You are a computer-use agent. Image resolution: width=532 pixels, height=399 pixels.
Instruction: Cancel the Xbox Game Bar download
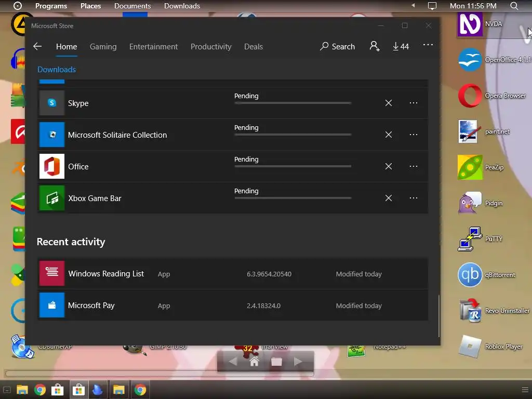pos(389,198)
